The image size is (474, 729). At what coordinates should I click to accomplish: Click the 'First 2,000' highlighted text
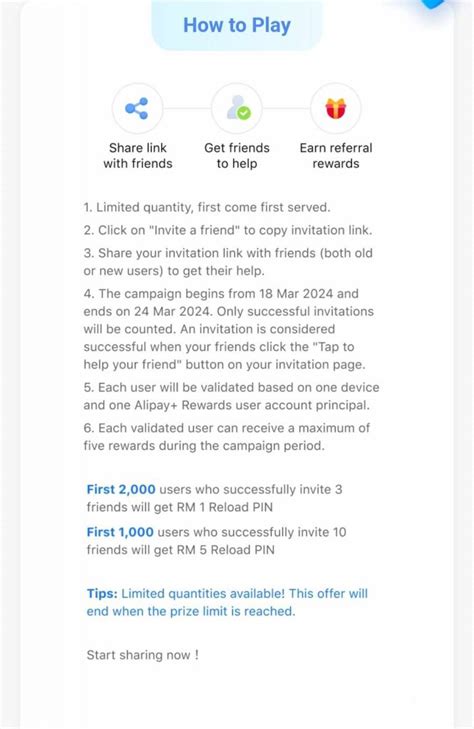tap(121, 489)
